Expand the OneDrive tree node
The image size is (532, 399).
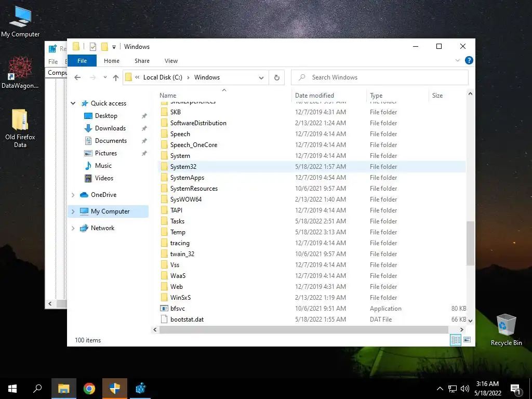(x=73, y=195)
